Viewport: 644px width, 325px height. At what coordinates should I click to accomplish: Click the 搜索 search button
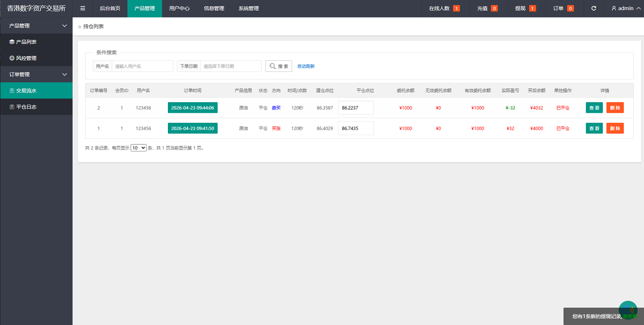tap(279, 66)
